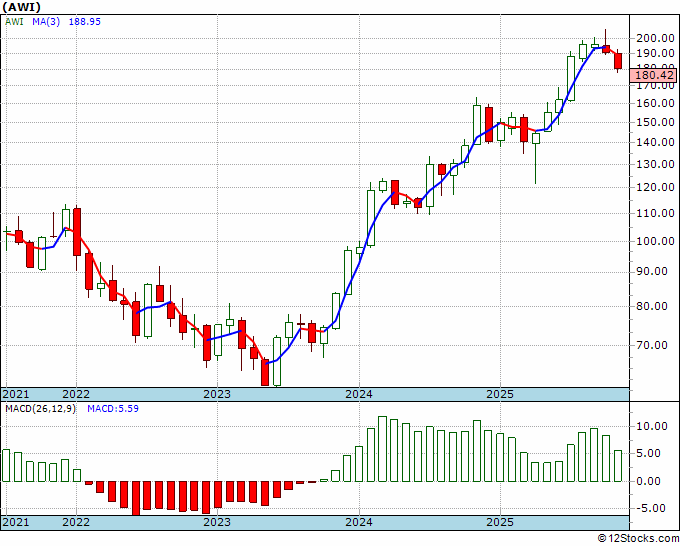This screenshot has height=546, width=680.
Task: Click the 10.00 MACD axis label
Action: [652, 426]
